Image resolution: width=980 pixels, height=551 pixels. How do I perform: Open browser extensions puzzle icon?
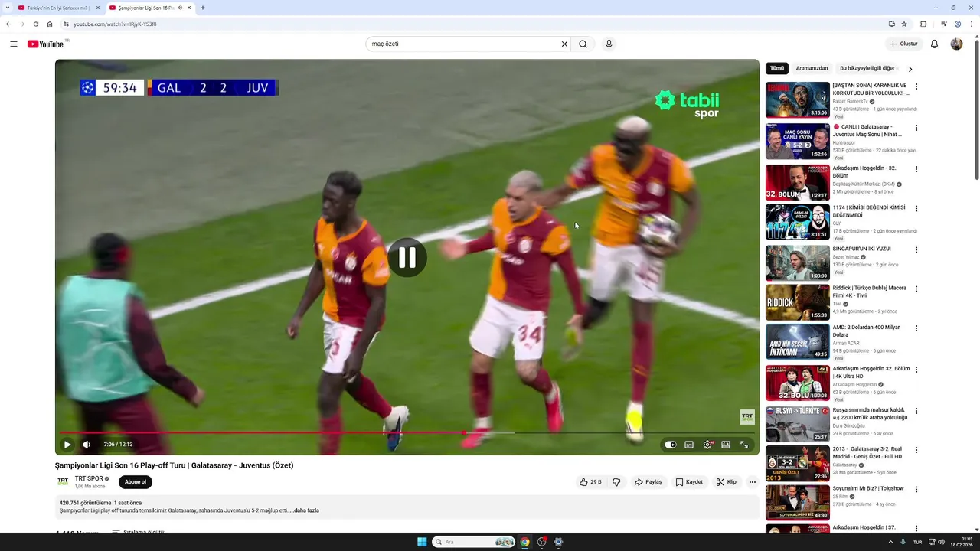923,24
